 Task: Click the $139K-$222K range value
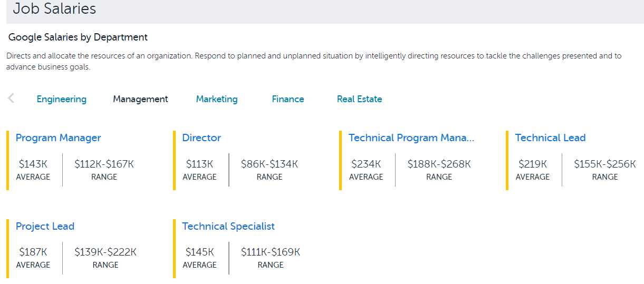(x=105, y=252)
